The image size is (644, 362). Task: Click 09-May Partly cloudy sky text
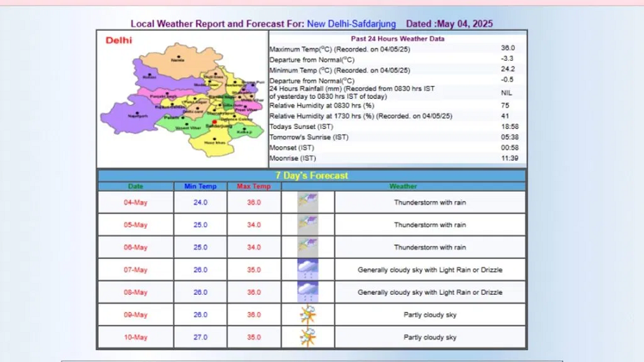coord(430,315)
